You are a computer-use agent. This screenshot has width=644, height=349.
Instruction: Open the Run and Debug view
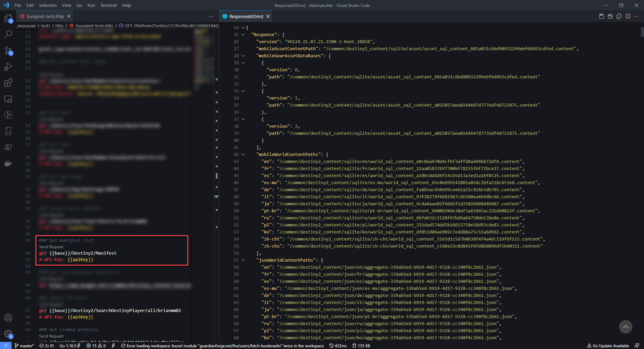[x=8, y=66]
